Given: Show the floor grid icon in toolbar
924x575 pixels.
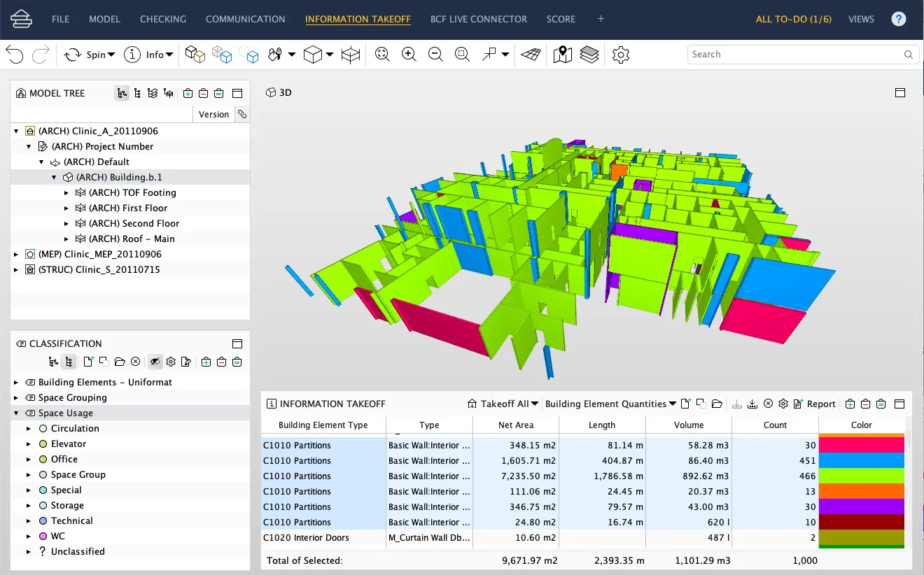Looking at the screenshot, I should 531,55.
